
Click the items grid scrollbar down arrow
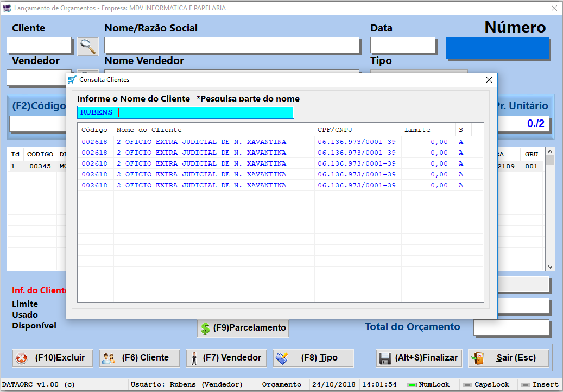click(x=550, y=267)
